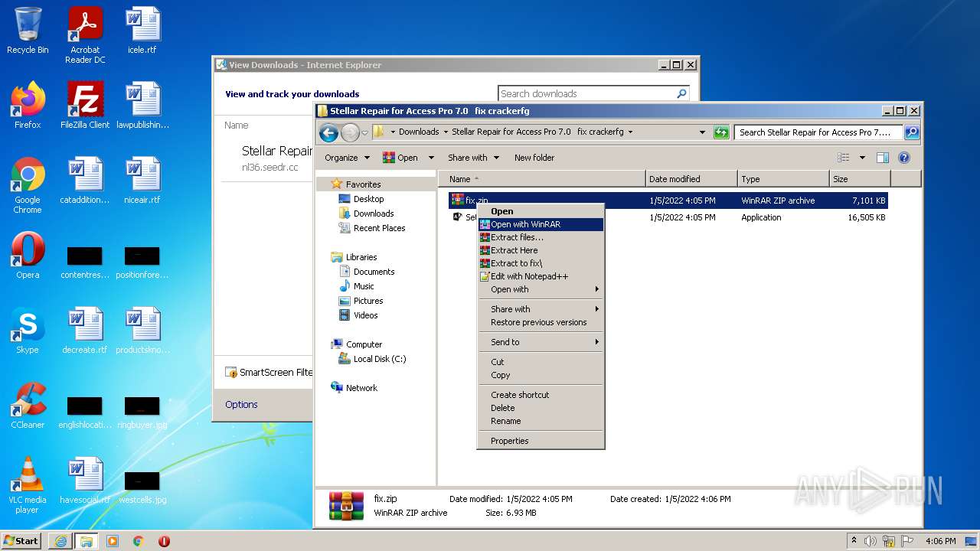Open Properties from context menu

(541, 441)
